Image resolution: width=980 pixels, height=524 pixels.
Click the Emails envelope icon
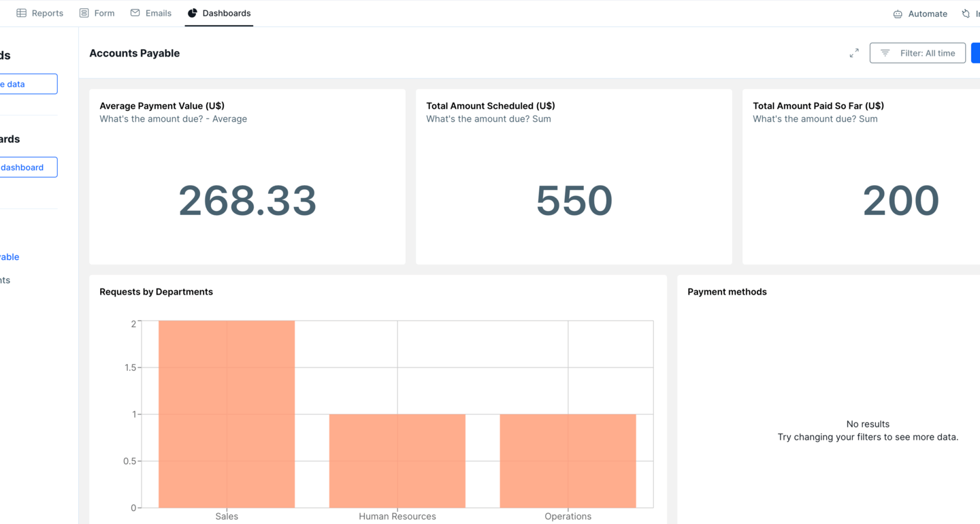coord(135,13)
